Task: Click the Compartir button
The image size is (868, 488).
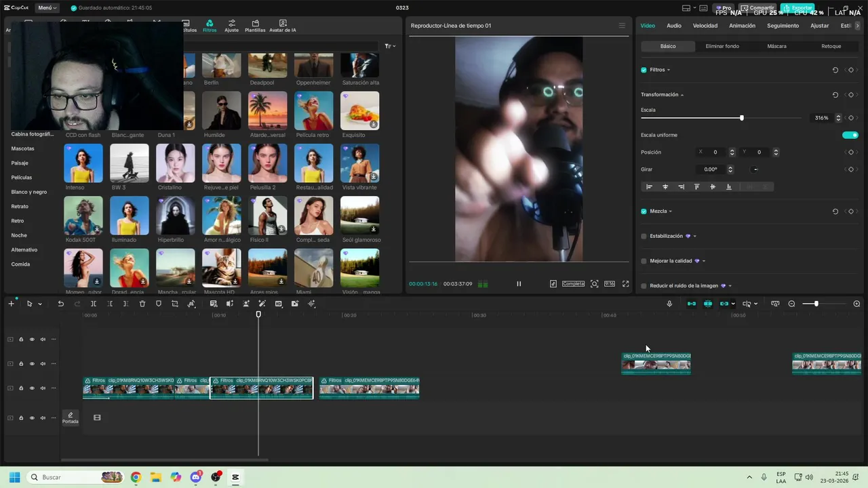Action: coord(757,8)
